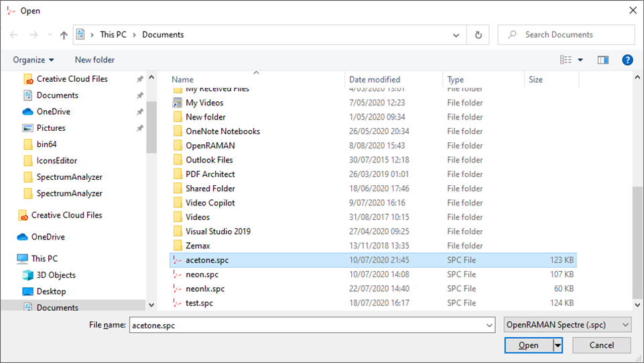Click New folder in the toolbar
Screen dimensions: 644x363
94,60
